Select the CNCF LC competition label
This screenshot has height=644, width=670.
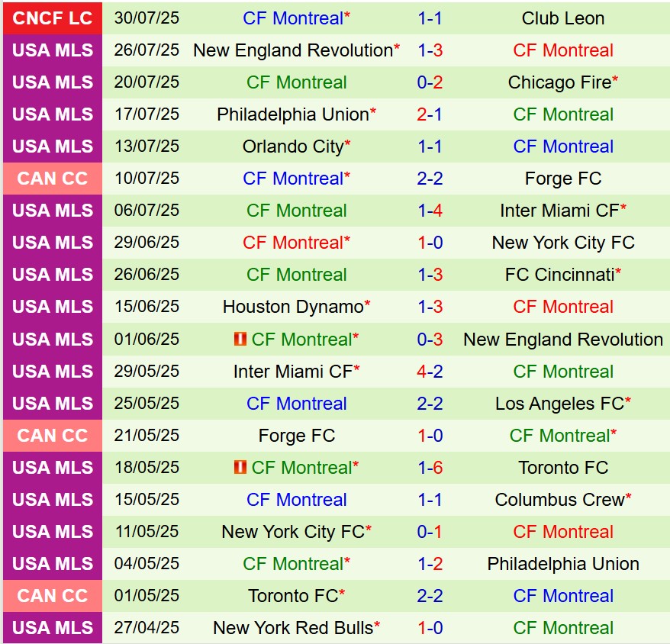tap(53, 18)
